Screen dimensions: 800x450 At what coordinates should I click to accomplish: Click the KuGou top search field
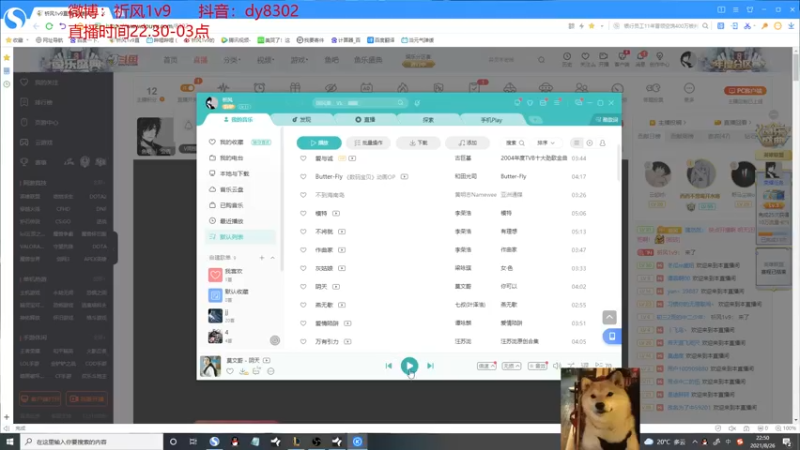[360, 103]
